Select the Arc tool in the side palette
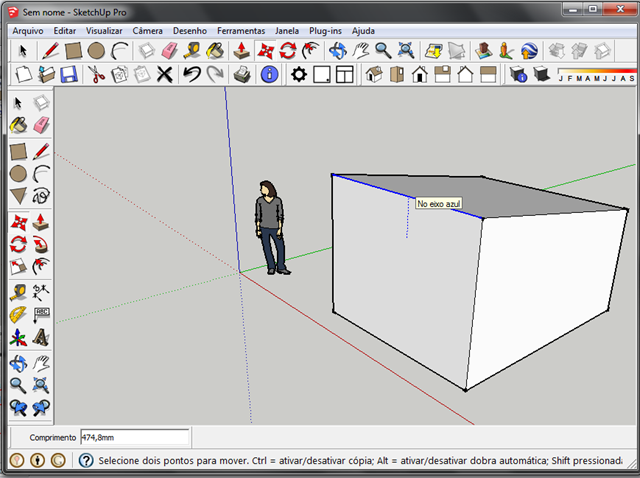This screenshot has width=640, height=478. tap(41, 174)
